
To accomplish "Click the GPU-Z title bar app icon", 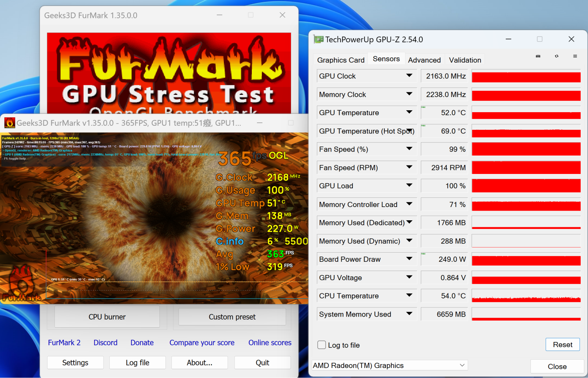I will [318, 39].
